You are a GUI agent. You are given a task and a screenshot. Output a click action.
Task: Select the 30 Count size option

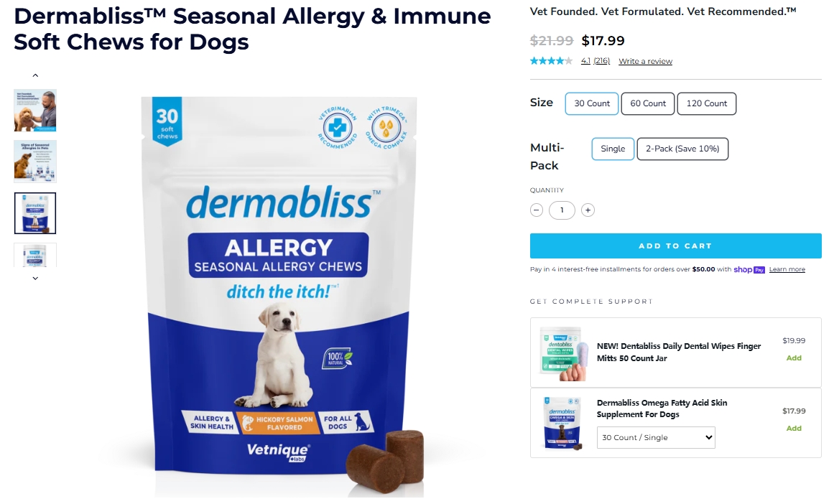point(591,103)
